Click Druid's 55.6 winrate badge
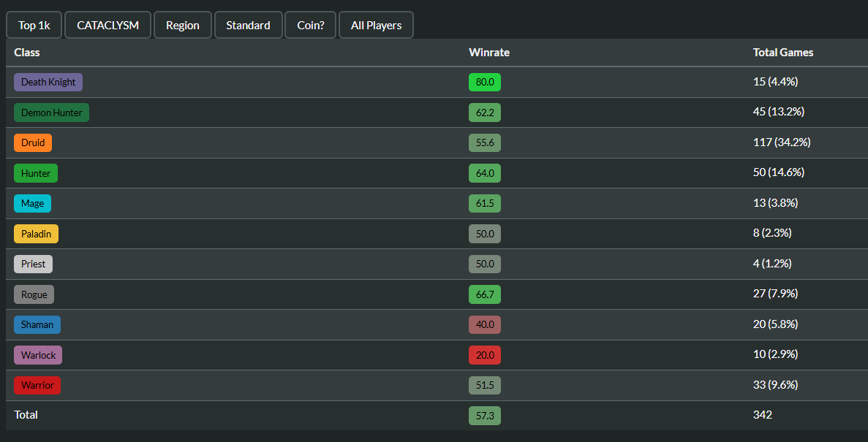This screenshot has width=868, height=442. click(x=484, y=142)
